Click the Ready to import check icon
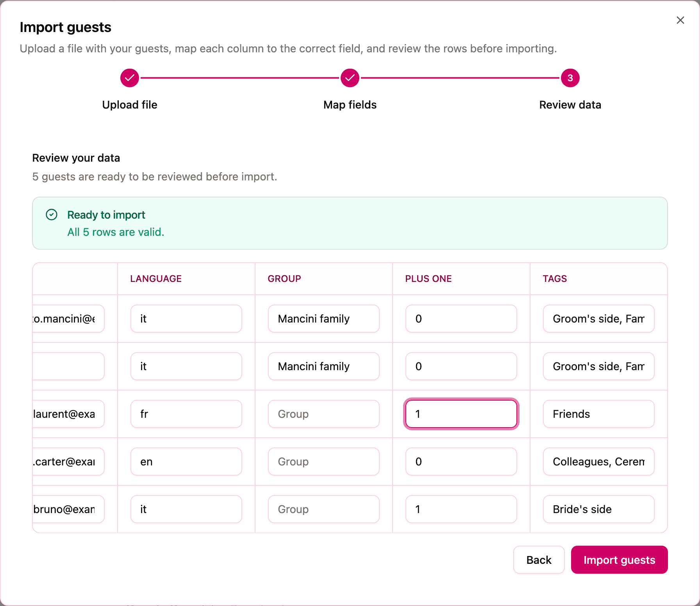This screenshot has height=606, width=700. pyautogui.click(x=52, y=215)
